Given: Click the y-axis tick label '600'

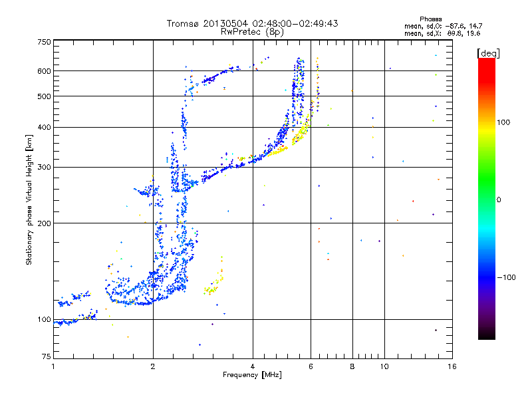Looking at the screenshot, I should [44, 71].
